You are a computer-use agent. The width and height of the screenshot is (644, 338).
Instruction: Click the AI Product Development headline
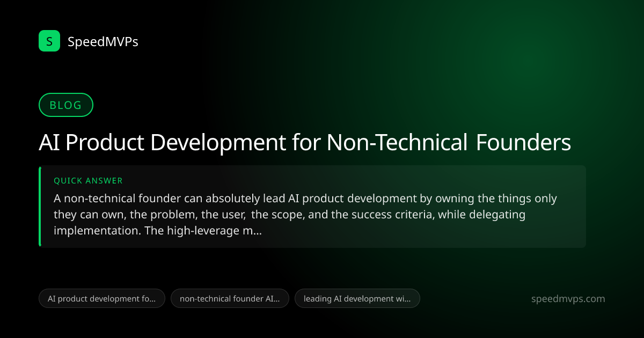pos(305,143)
